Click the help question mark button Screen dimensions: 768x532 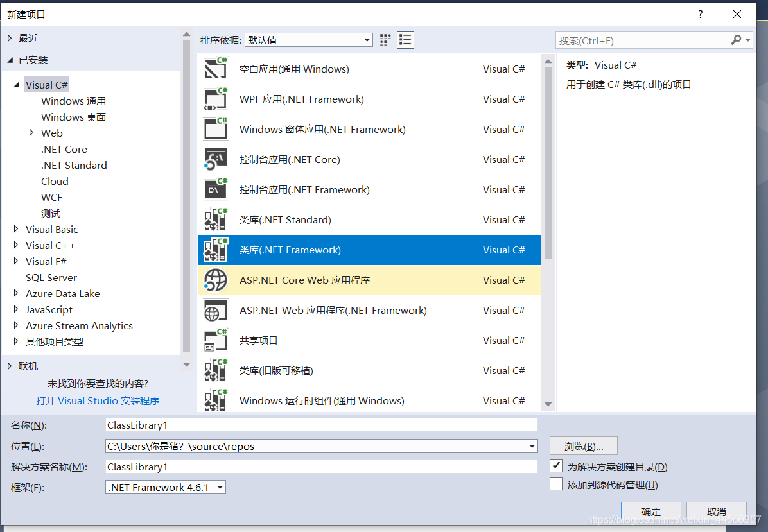tap(701, 14)
